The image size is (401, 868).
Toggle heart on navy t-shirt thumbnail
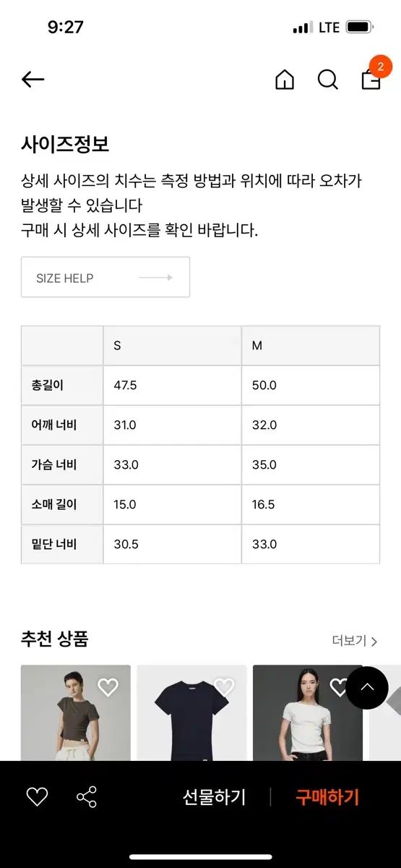[224, 687]
